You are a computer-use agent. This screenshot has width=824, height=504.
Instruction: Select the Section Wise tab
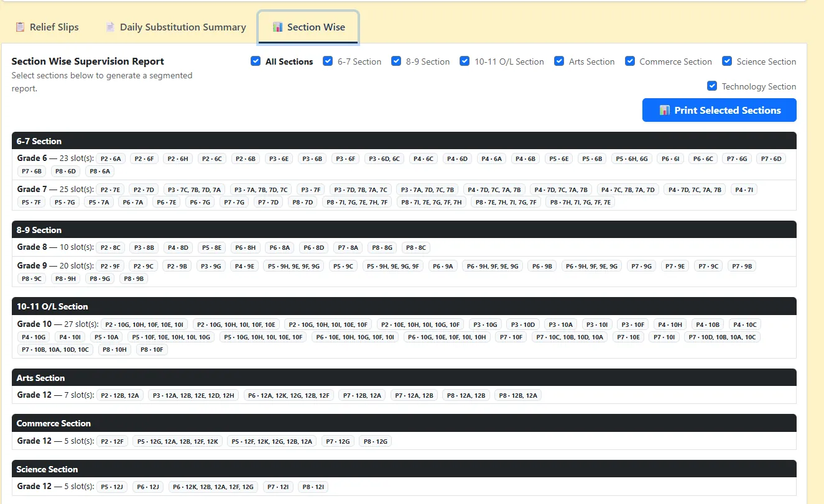coord(308,27)
